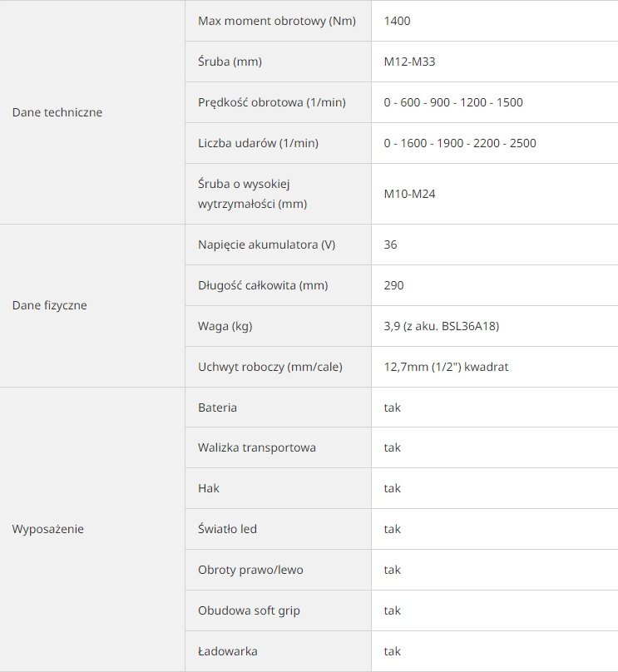Click the M10-M24 high-strength bolt value

(x=410, y=194)
